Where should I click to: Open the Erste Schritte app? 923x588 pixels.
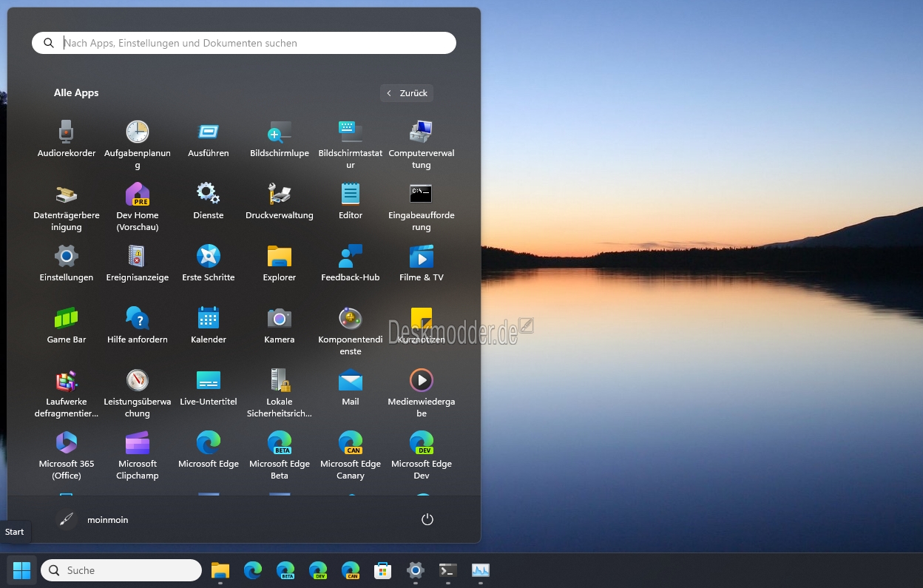pos(209,263)
